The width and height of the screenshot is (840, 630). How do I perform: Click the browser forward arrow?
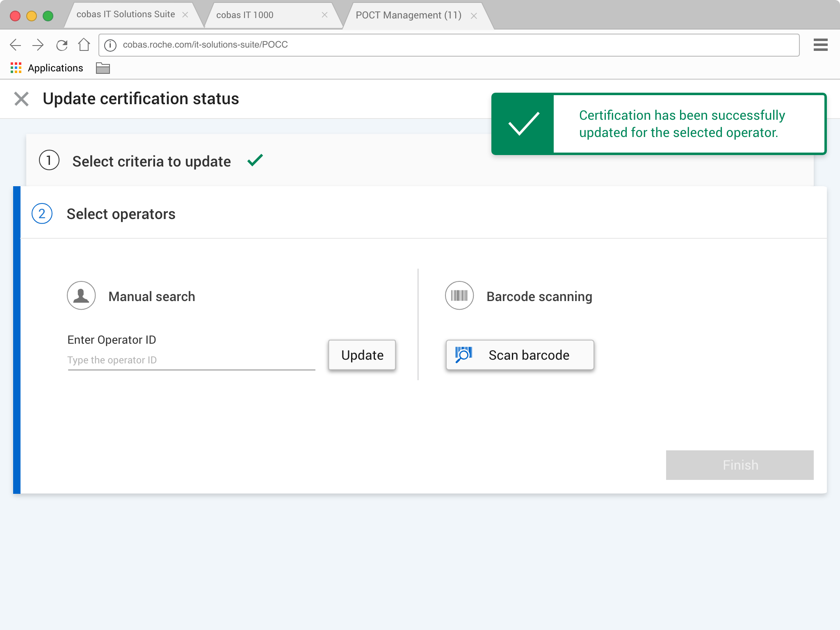[38, 45]
